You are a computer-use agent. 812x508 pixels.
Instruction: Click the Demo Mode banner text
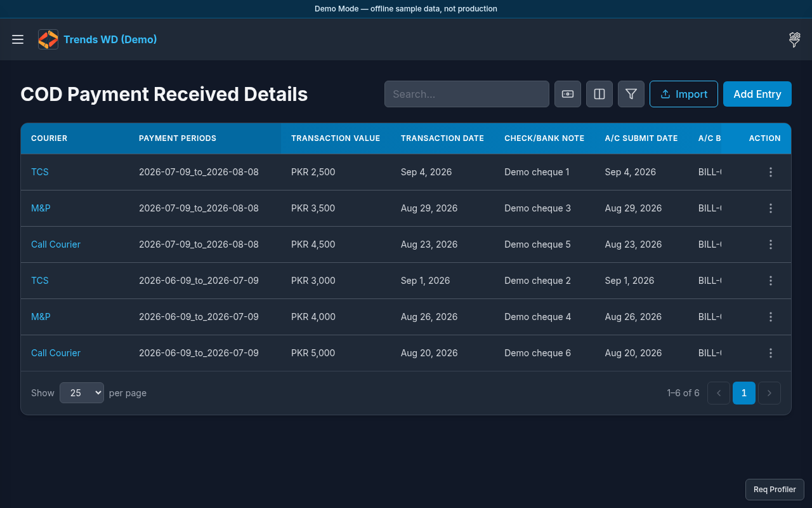click(406, 9)
